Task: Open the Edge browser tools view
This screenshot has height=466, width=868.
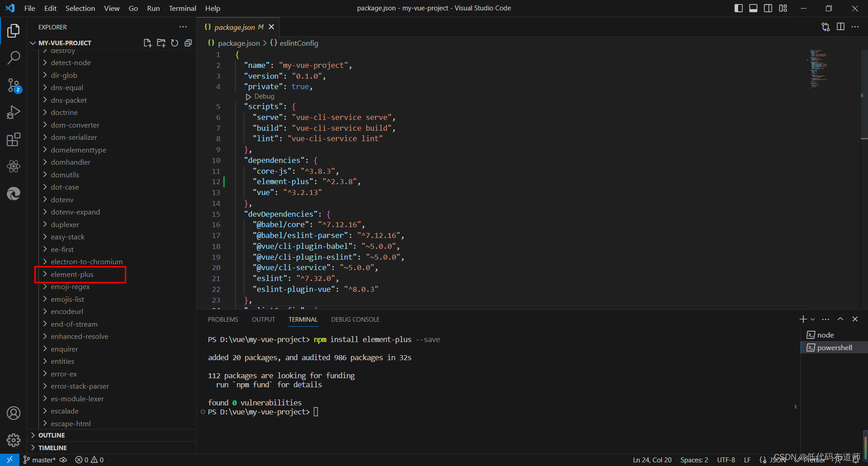Action: click(x=14, y=194)
